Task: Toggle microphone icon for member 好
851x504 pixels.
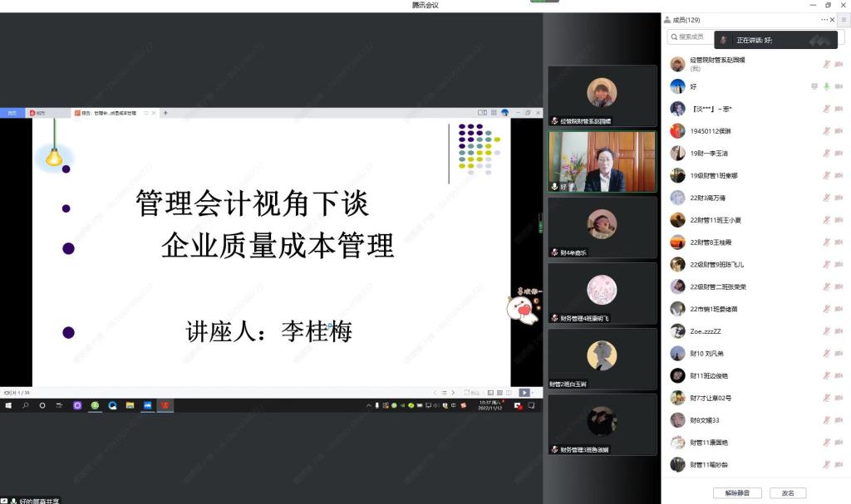Action: (826, 86)
